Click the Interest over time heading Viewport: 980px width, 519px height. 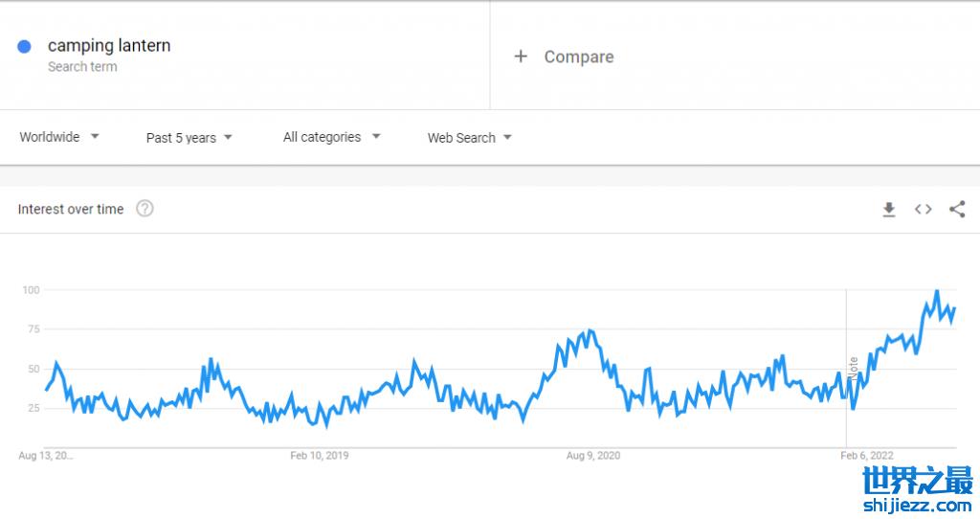click(x=71, y=209)
